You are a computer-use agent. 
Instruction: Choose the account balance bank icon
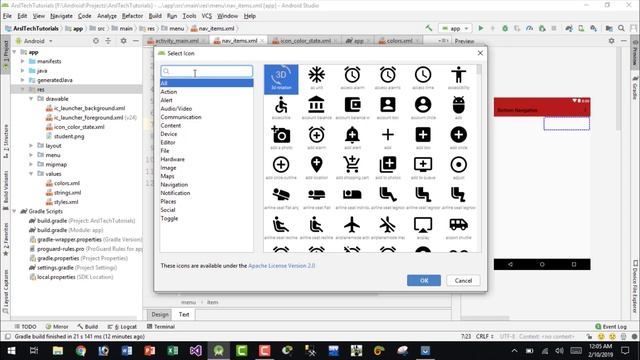[x=316, y=105]
